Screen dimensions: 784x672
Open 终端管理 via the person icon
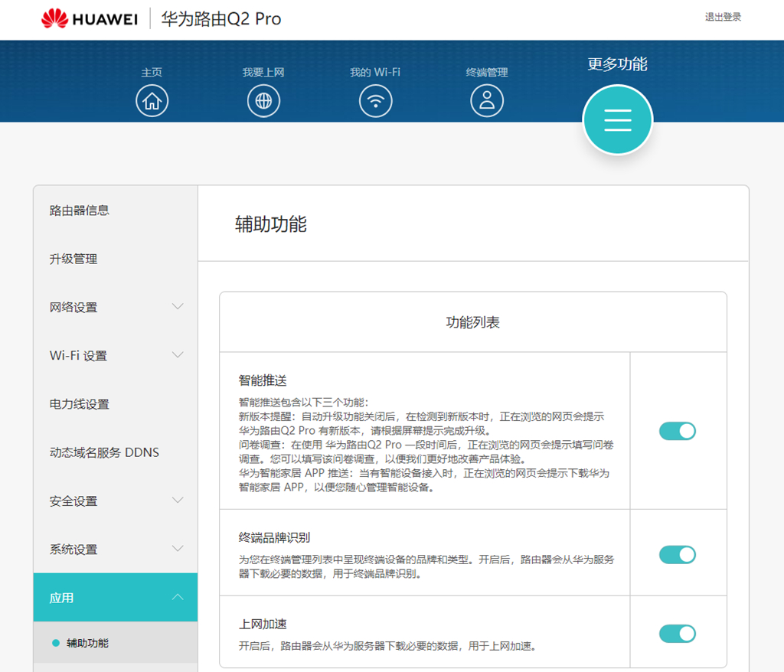tap(487, 100)
